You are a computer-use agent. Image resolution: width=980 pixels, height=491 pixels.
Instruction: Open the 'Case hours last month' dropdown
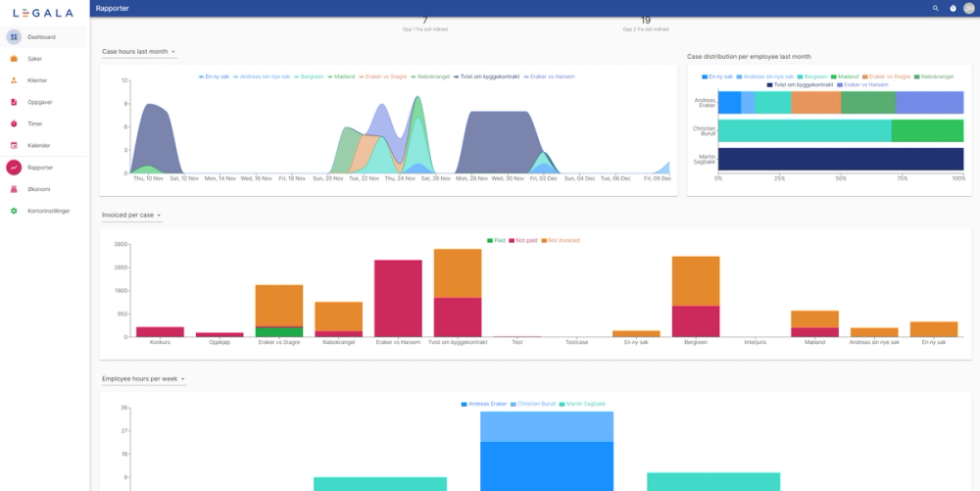point(139,52)
